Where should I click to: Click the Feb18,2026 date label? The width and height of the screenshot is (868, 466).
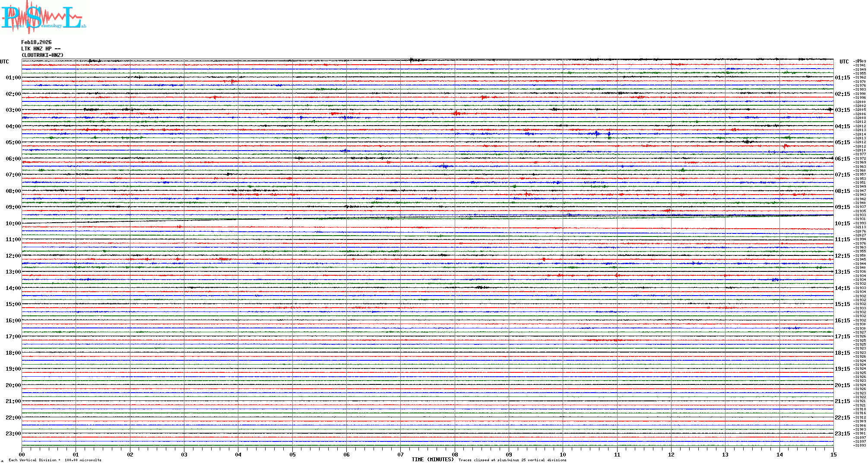(36, 42)
